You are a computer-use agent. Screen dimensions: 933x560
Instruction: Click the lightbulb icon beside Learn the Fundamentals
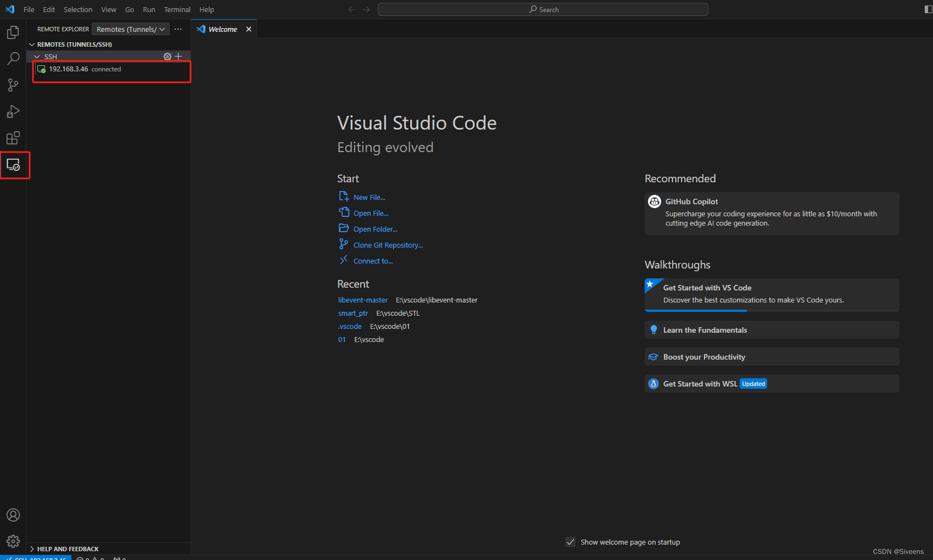(x=653, y=330)
